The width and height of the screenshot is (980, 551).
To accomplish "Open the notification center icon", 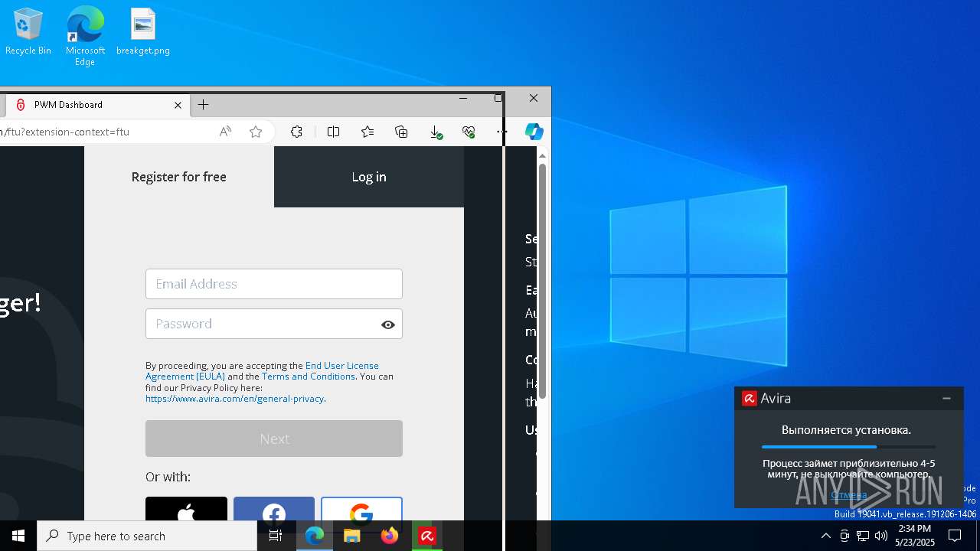I will point(955,536).
